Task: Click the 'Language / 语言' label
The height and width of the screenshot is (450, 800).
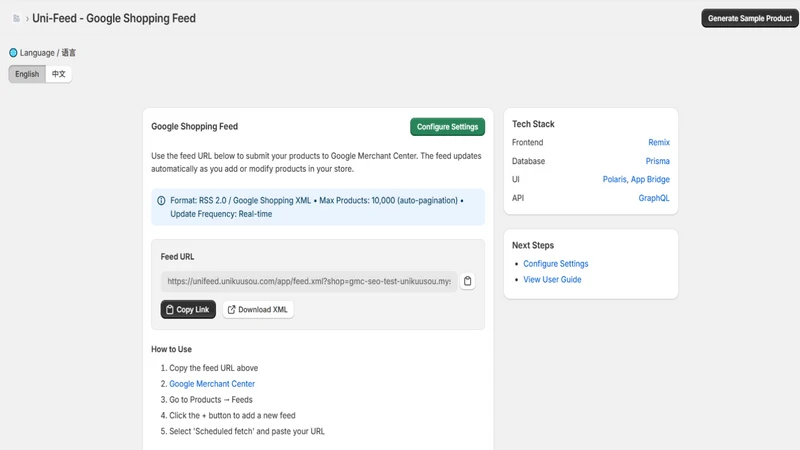Action: coord(48,53)
